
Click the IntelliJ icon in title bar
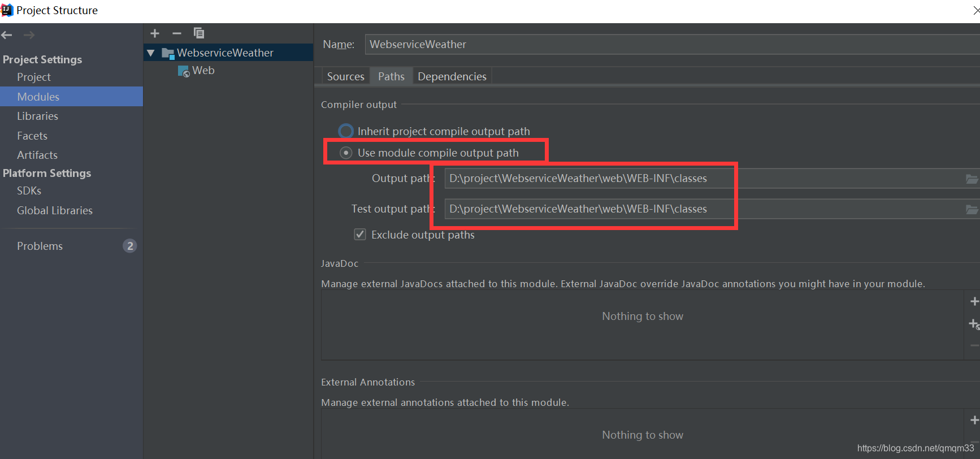(x=7, y=10)
